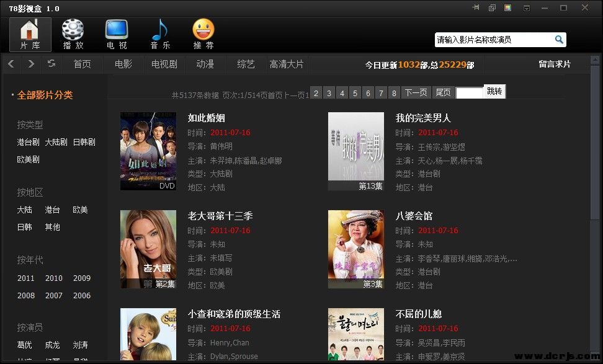Filter by year 2006
Image resolution: width=603 pixels, height=364 pixels.
click(x=82, y=296)
